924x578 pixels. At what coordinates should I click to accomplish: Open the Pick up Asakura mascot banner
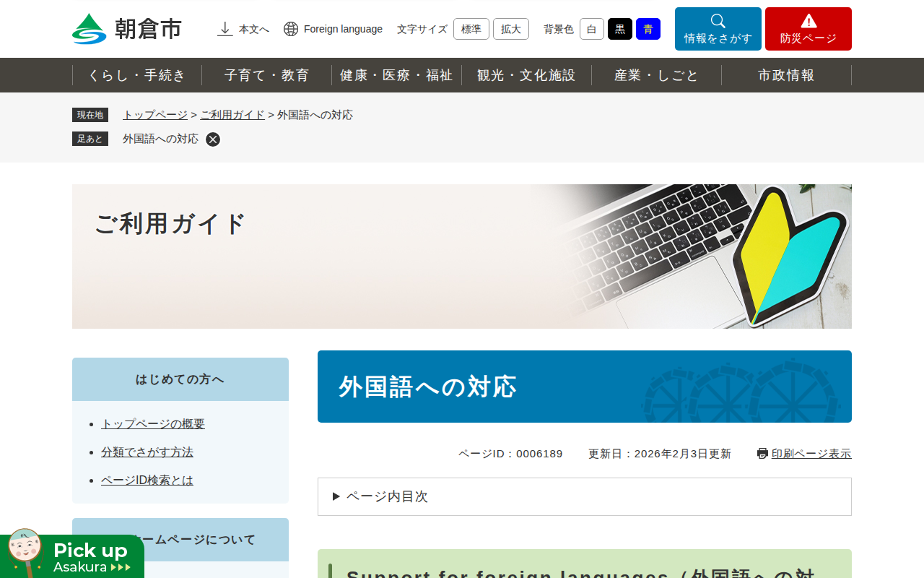(72, 555)
